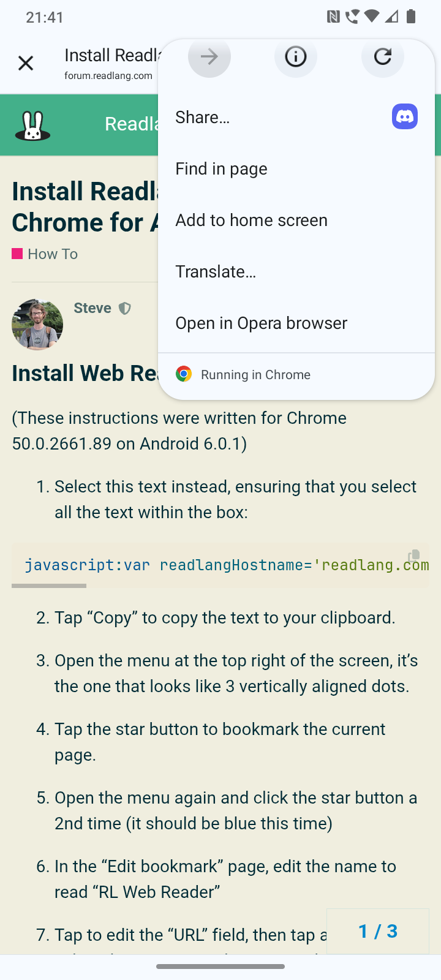Select Add to home screen
441x980 pixels.
[x=251, y=220]
